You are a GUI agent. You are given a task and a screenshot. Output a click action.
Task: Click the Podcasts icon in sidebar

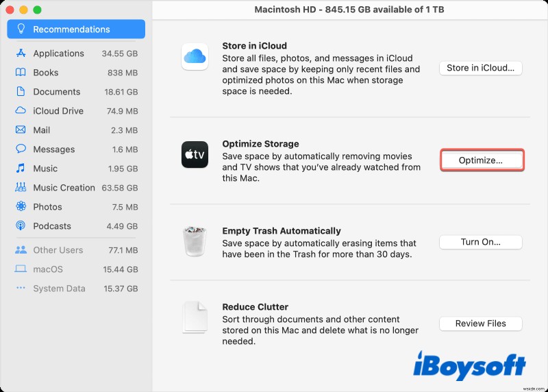coord(21,225)
